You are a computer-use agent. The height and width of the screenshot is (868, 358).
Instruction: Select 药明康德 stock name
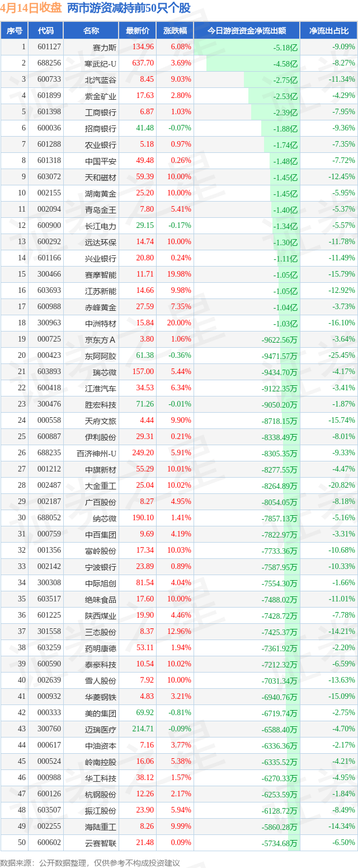101,648
